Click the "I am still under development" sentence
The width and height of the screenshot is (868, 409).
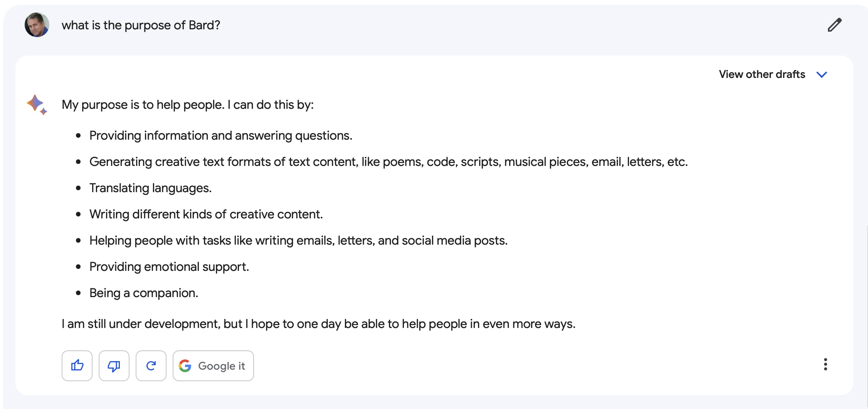(x=318, y=324)
